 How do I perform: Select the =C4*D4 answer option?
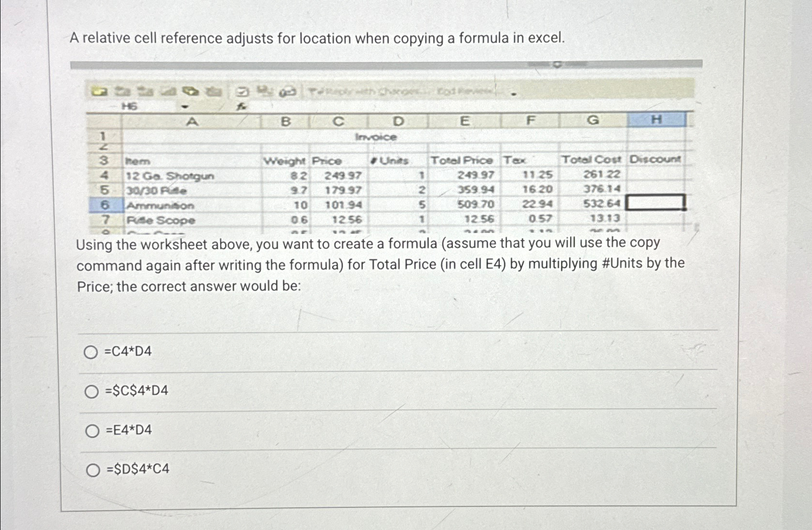coord(92,352)
